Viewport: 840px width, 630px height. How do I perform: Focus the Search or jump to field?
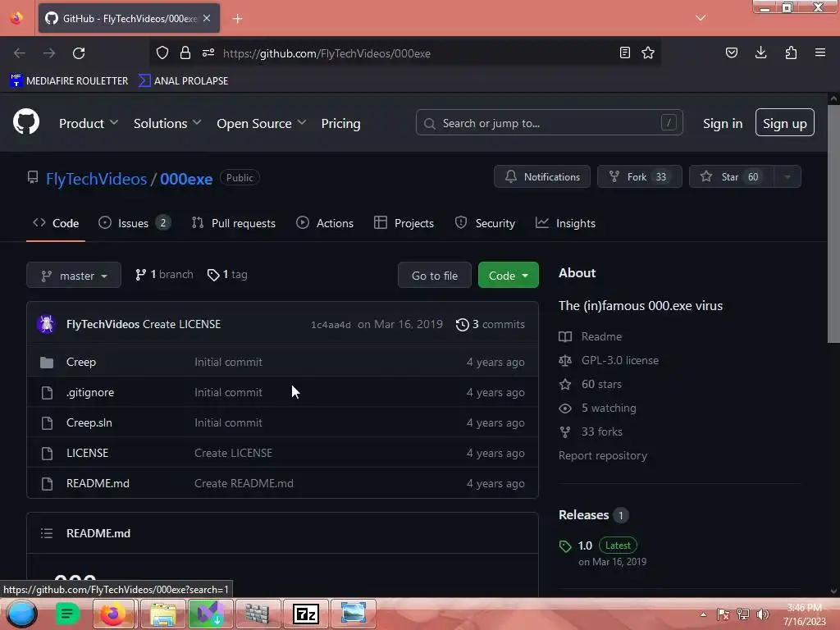(549, 123)
